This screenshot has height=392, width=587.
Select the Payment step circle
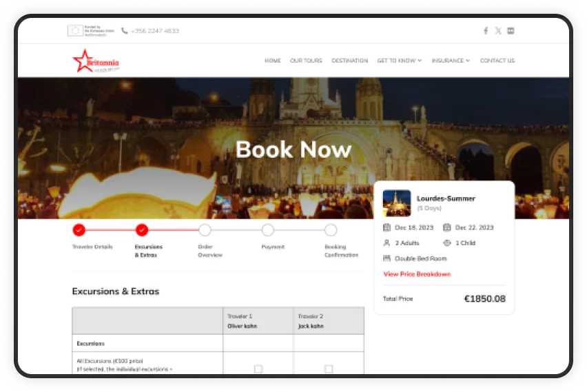[268, 230]
